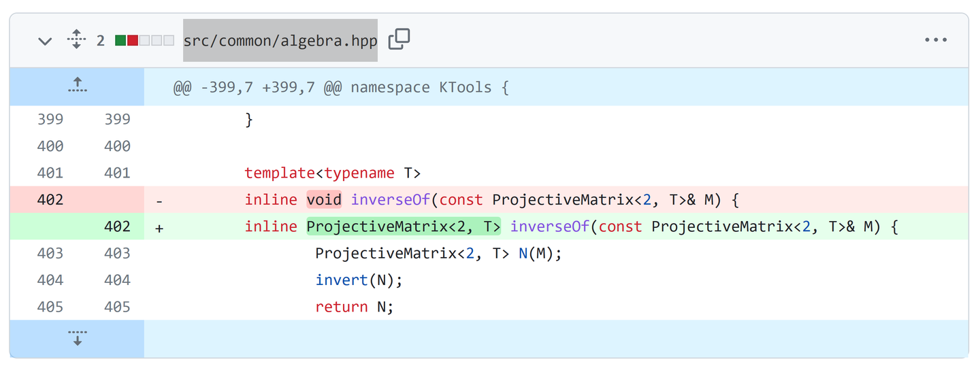This screenshot has height=370, width=980.
Task: Click the src/common/algebra.hpp file name link
Action: (x=280, y=41)
